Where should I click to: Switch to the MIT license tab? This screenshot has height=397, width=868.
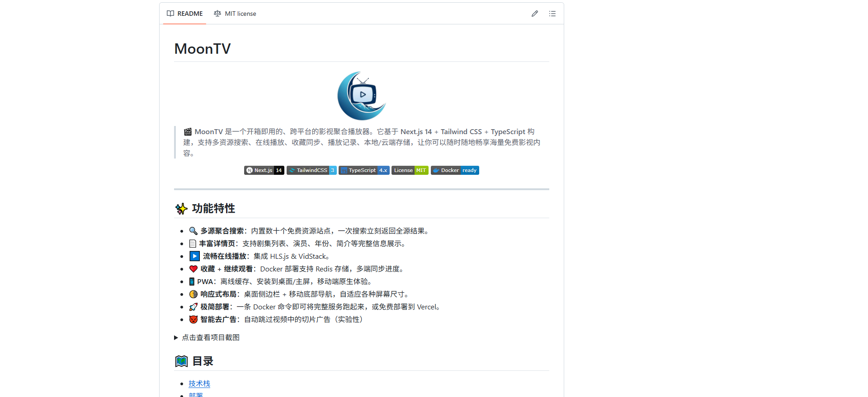235,14
